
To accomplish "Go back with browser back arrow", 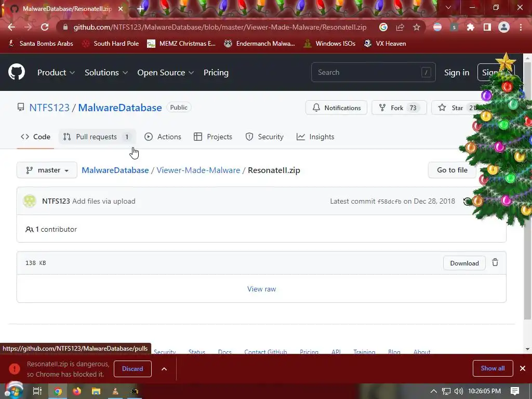I will click(x=11, y=27).
